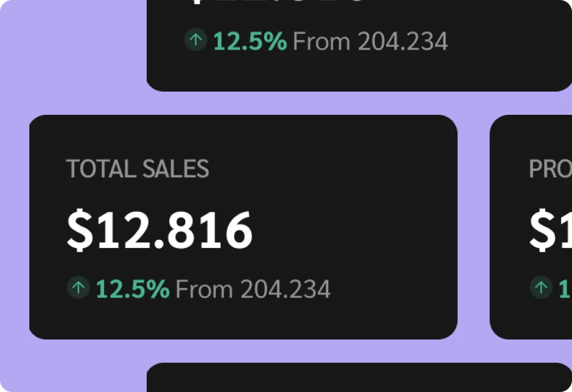The image size is (572, 392).
Task: Click "From 204.234" text in the top card
Action: point(370,42)
